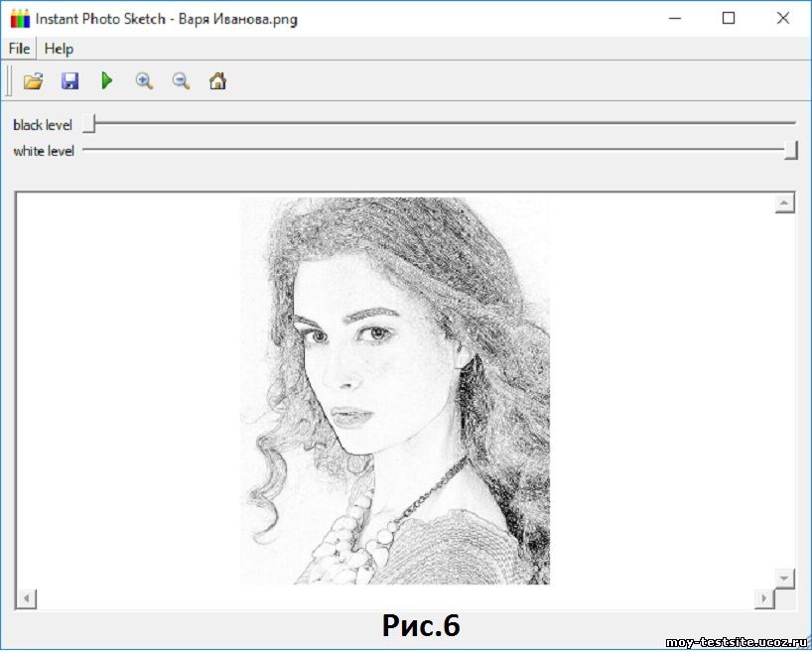Click the vertical scrollbar up arrow
Screen dimensions: 812x652
tap(784, 203)
